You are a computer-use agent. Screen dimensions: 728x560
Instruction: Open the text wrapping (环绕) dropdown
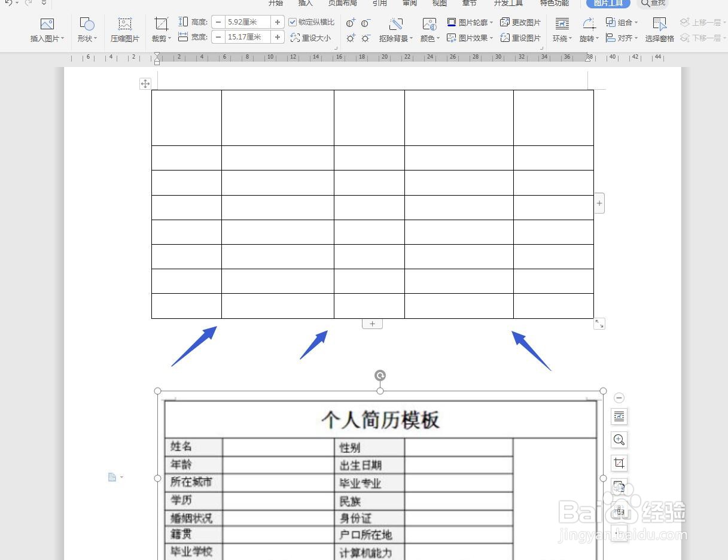[x=562, y=29]
